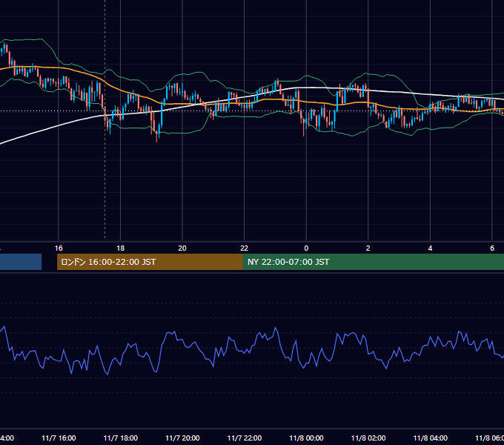Click the 4 hour label on time axis
The height and width of the screenshot is (445, 504).
(430, 248)
